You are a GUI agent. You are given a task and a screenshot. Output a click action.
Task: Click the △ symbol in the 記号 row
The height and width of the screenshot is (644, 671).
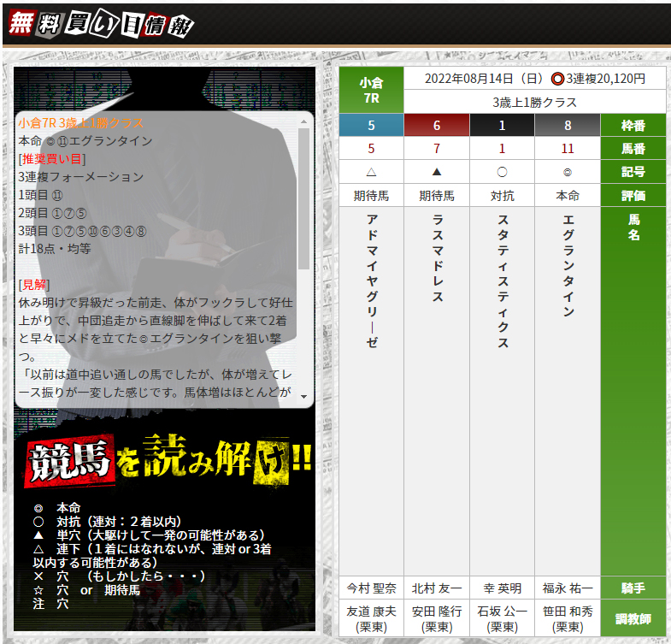point(371,171)
